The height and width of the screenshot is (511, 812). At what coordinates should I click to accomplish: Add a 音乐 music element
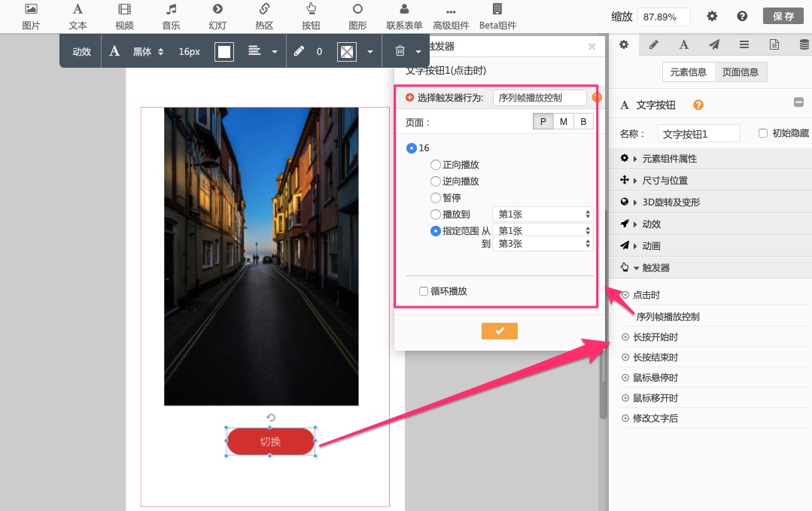pos(171,16)
